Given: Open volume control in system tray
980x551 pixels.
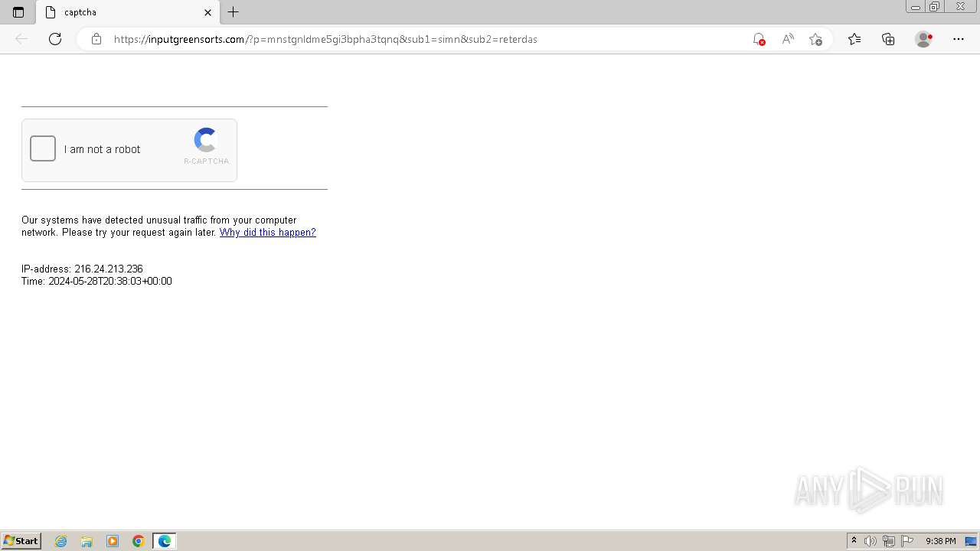Looking at the screenshot, I should (871, 541).
